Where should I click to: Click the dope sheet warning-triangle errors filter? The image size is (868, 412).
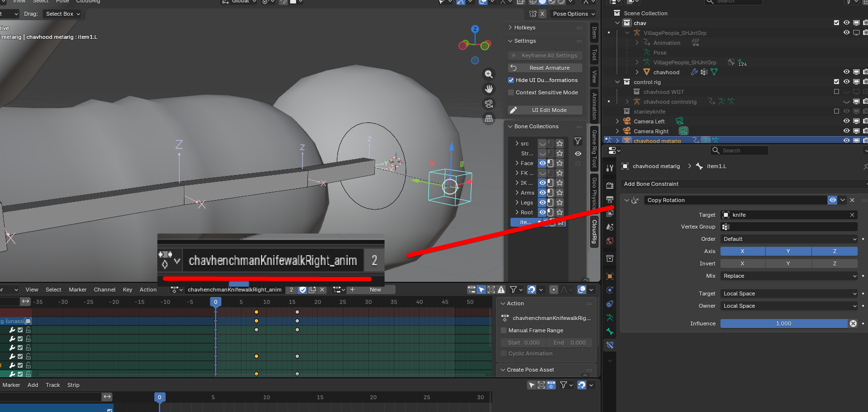click(501, 290)
